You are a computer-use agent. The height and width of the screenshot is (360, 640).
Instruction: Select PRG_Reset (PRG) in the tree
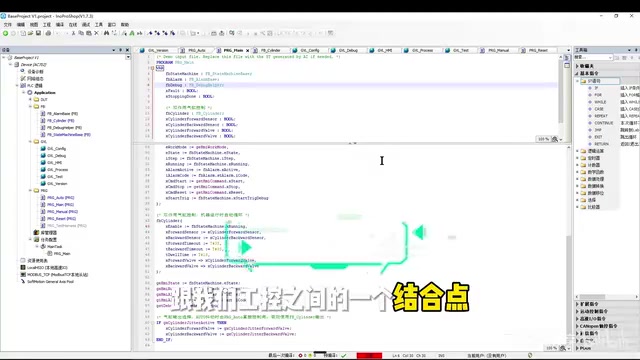[61, 219]
